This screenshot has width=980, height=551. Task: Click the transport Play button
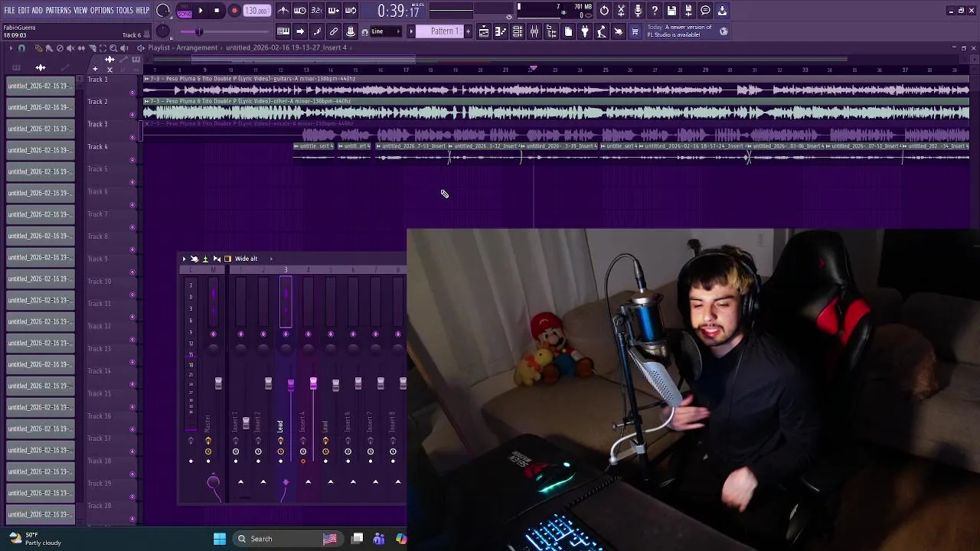point(201,11)
